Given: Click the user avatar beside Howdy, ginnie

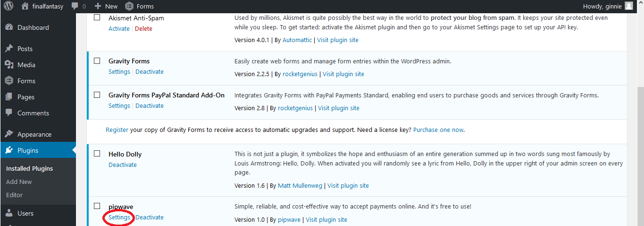Looking at the screenshot, I should (x=628, y=6).
